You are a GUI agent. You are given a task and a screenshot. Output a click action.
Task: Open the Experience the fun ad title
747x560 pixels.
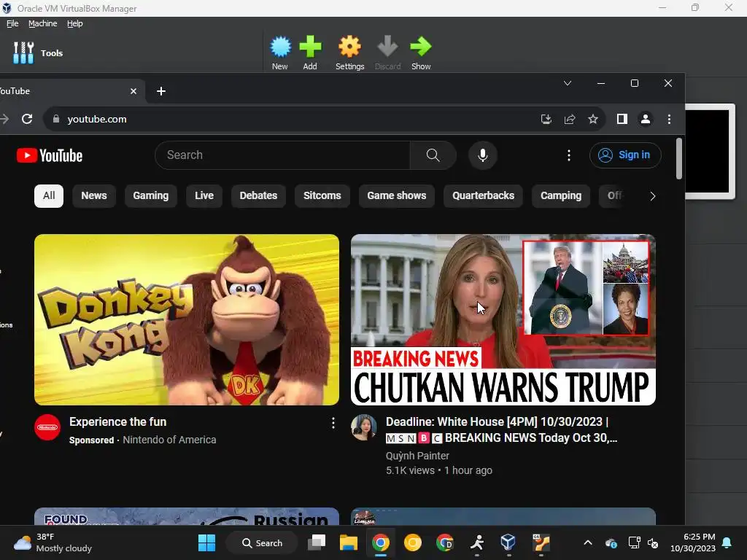[x=117, y=422]
